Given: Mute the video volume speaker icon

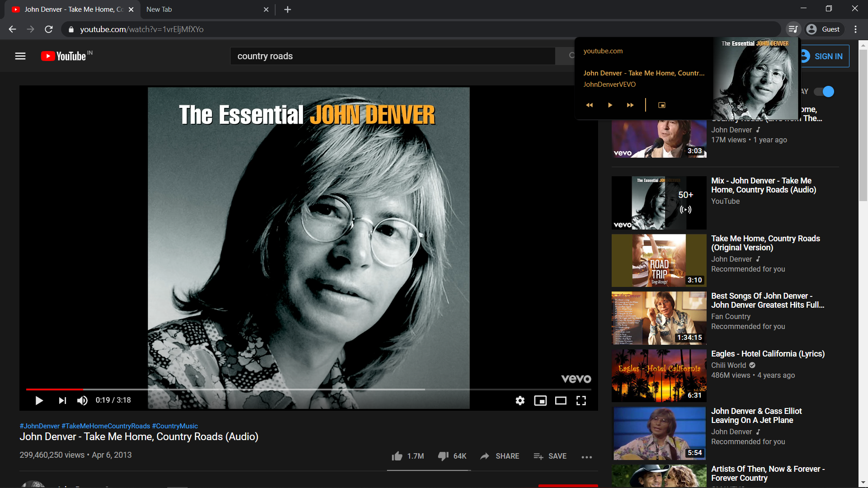Looking at the screenshot, I should (82, 400).
